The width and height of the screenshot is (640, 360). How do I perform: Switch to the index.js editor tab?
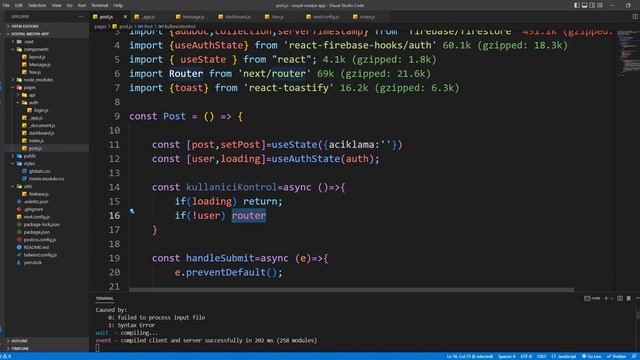[367, 17]
